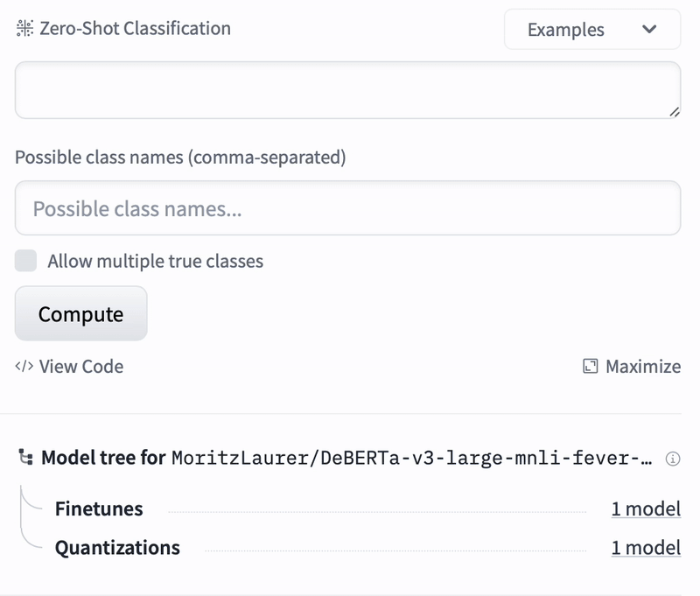Click the Maximize expand icon
Image resolution: width=700 pixels, height=596 pixels.
coord(590,367)
